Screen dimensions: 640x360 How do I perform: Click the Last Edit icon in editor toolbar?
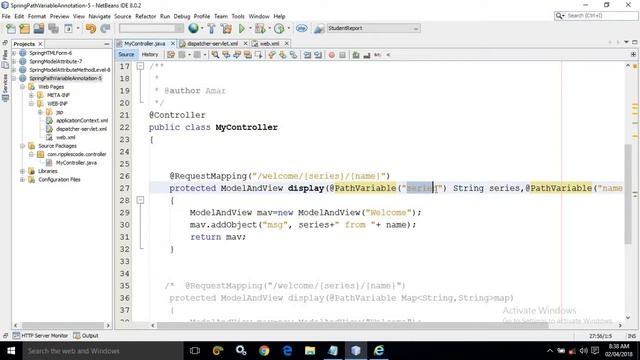(171, 55)
